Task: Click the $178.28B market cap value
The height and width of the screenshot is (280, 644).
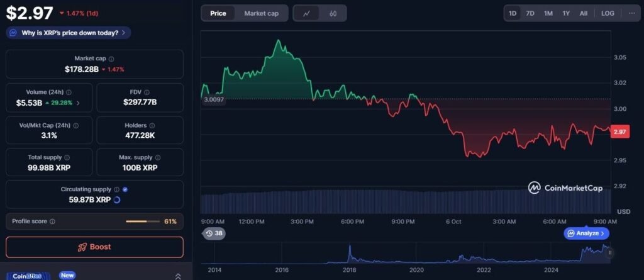Action: tap(82, 69)
